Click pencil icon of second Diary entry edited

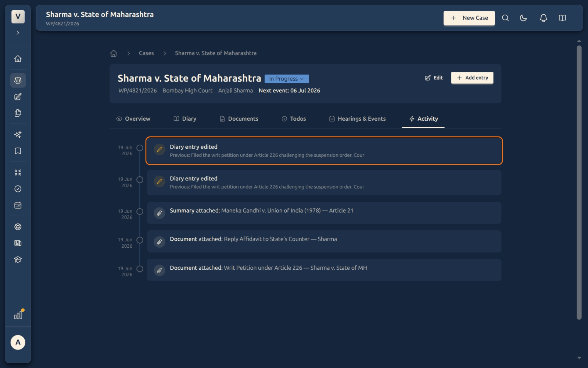click(x=159, y=181)
